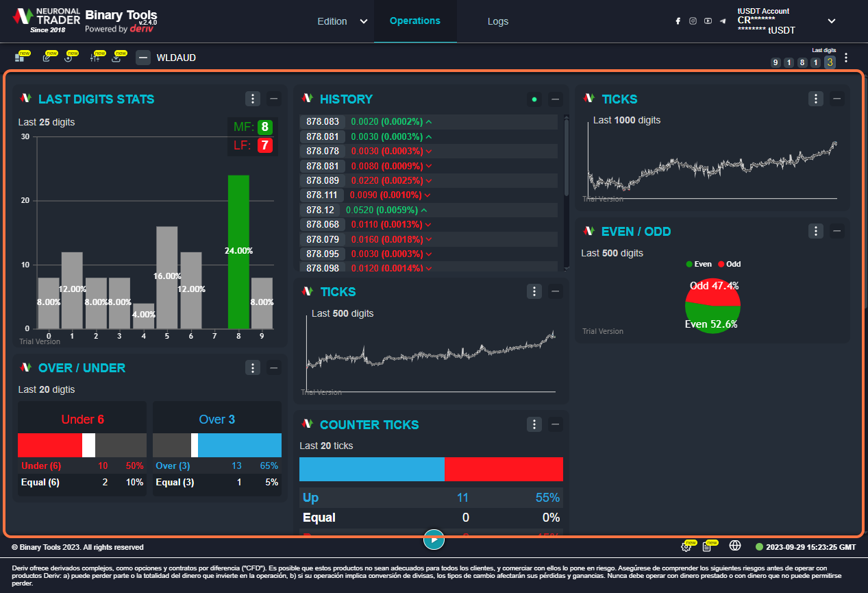Screen dimensions: 868x593
Task: Click the document notes icon in footer
Action: click(x=706, y=546)
